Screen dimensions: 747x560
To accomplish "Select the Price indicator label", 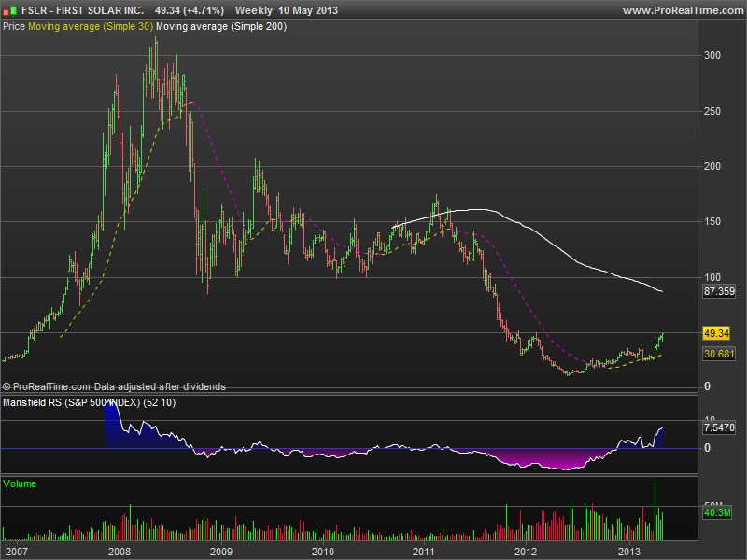I will pyautogui.click(x=14, y=27).
